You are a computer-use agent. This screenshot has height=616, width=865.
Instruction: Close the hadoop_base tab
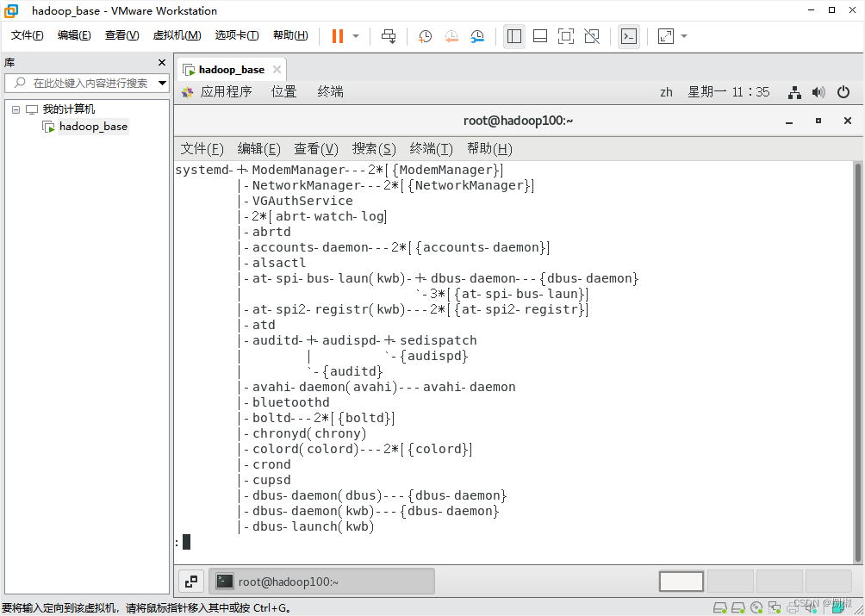pyautogui.click(x=277, y=70)
